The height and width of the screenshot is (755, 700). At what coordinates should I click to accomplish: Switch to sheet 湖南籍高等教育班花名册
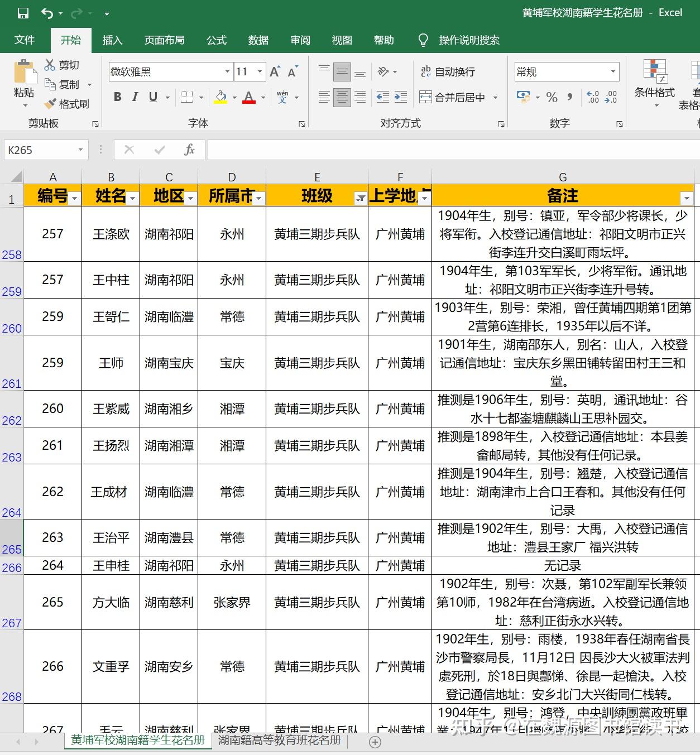tap(280, 740)
